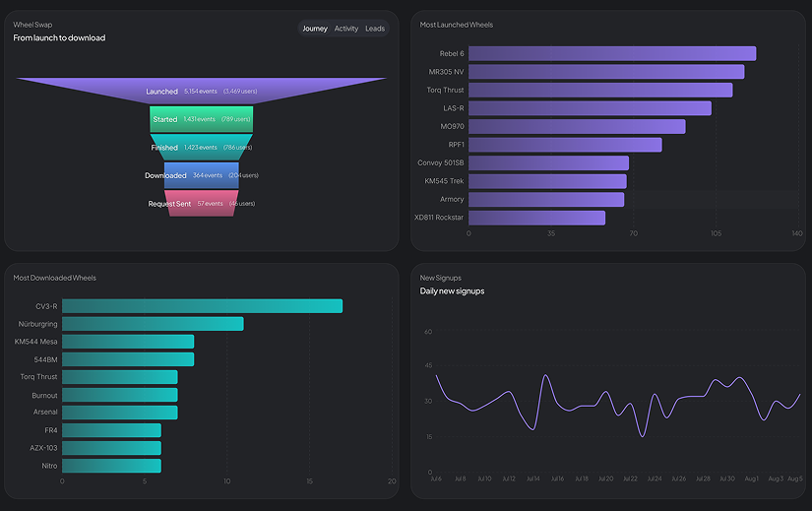Click the teal Torq Thrust downloaded bar
The image size is (812, 511).
[x=120, y=377]
